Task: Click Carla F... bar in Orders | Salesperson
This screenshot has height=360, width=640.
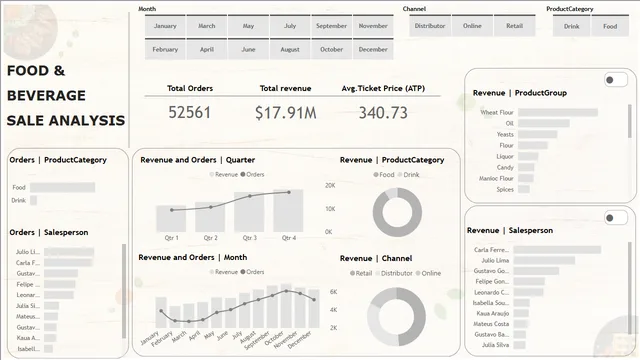Action: pyautogui.click(x=68, y=262)
